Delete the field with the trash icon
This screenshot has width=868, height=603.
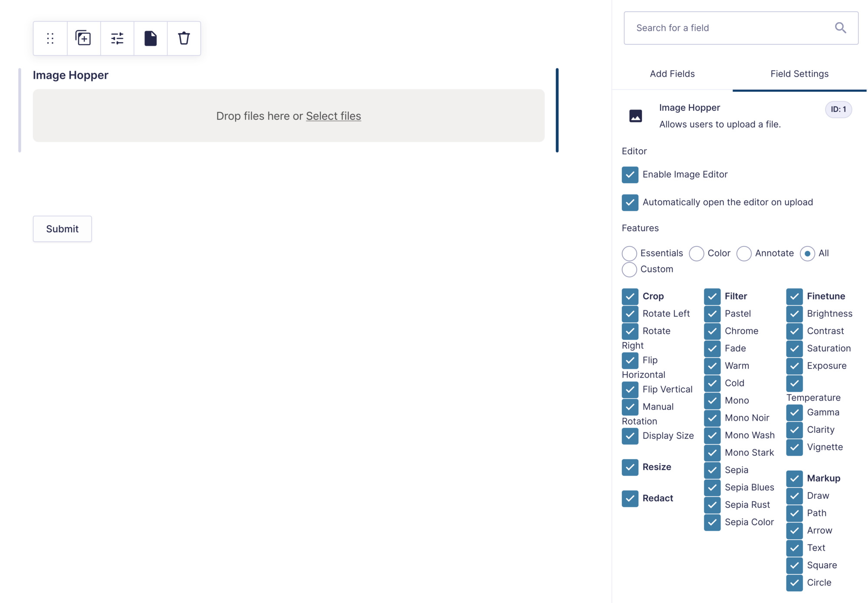[x=184, y=38]
